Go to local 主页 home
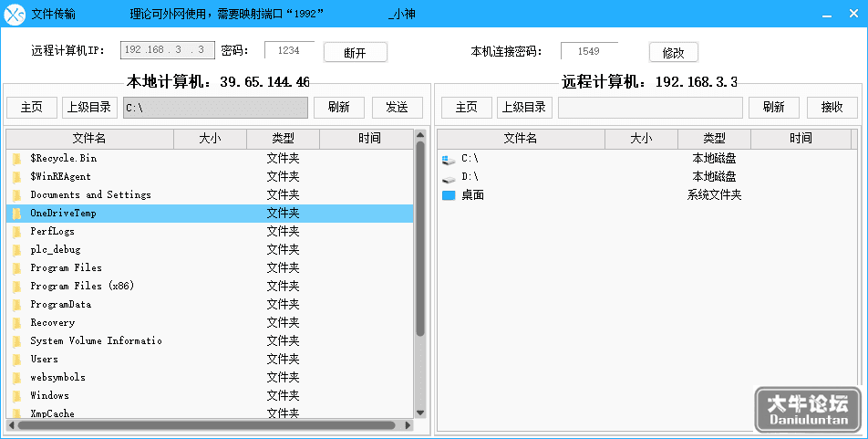868x439 pixels. click(32, 108)
